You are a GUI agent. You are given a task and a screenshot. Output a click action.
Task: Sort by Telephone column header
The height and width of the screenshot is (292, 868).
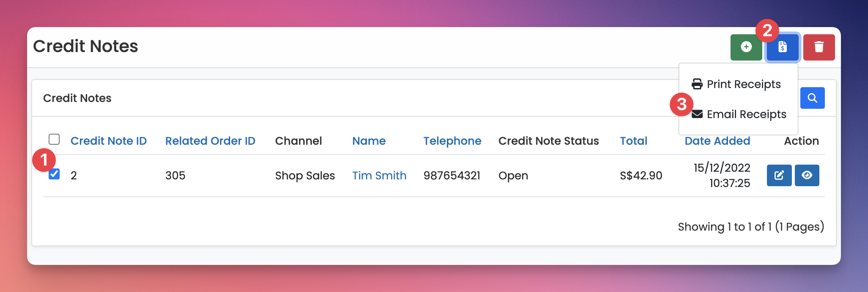pyautogui.click(x=452, y=141)
